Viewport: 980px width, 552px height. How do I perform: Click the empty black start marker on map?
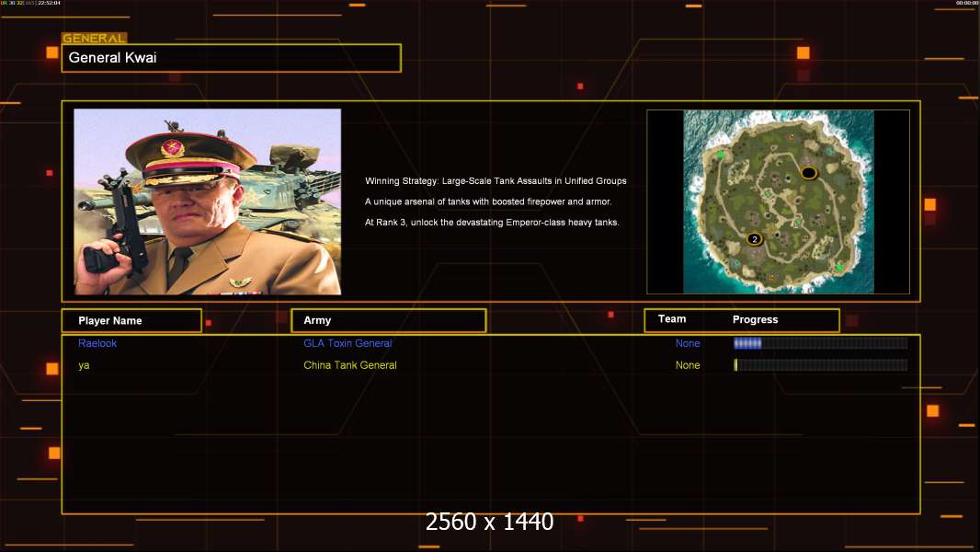click(x=808, y=173)
